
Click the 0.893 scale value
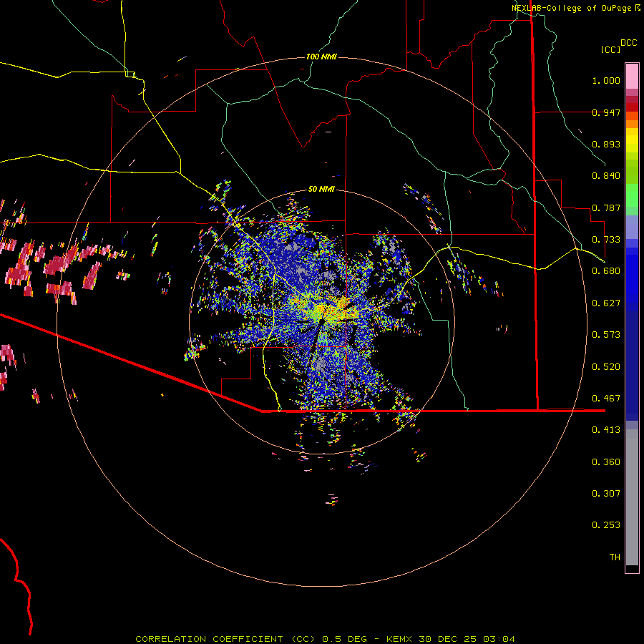pyautogui.click(x=606, y=144)
